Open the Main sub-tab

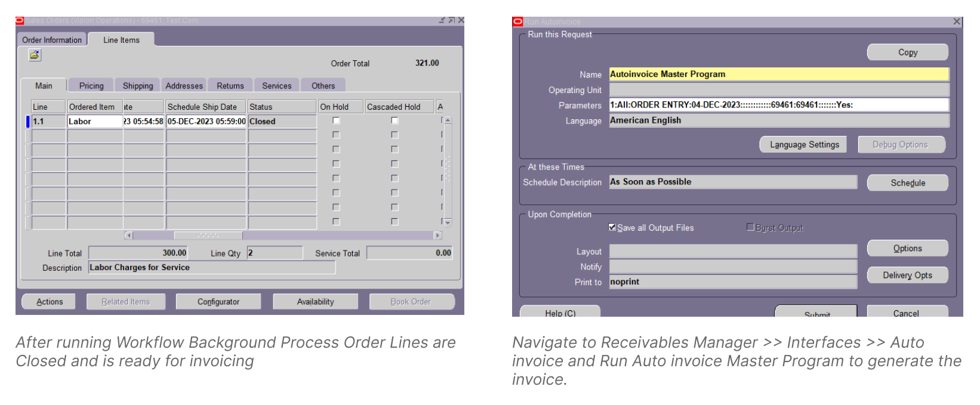click(44, 85)
